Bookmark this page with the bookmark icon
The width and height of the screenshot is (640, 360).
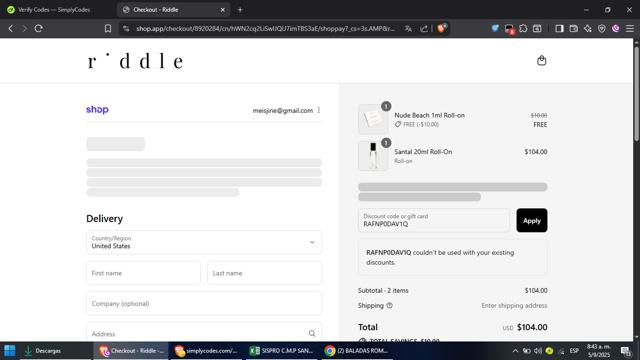coord(108,29)
